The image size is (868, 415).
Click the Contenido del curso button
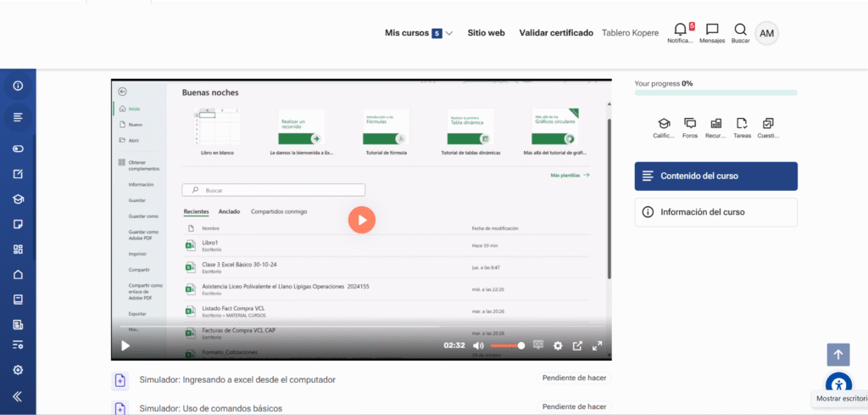(x=715, y=177)
